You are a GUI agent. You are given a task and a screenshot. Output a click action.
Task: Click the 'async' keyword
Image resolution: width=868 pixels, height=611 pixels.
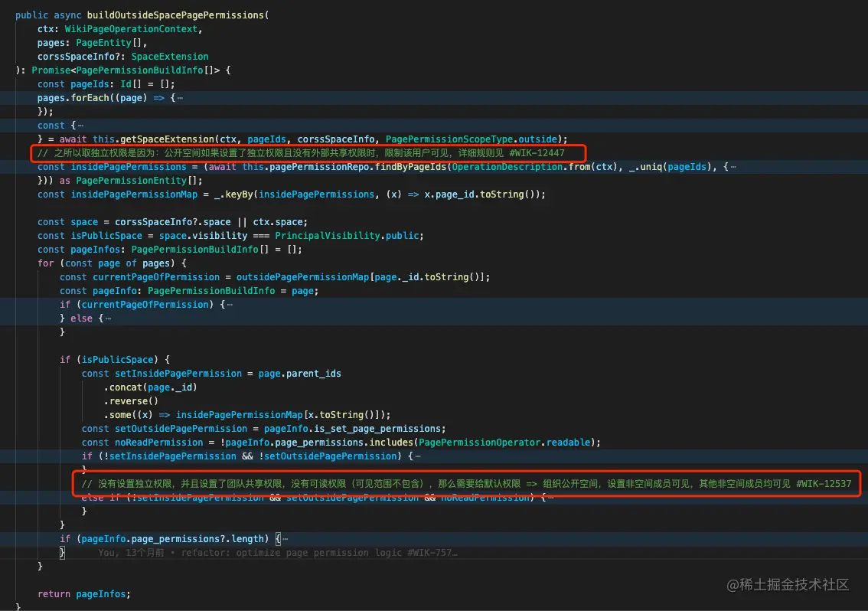[x=67, y=15]
